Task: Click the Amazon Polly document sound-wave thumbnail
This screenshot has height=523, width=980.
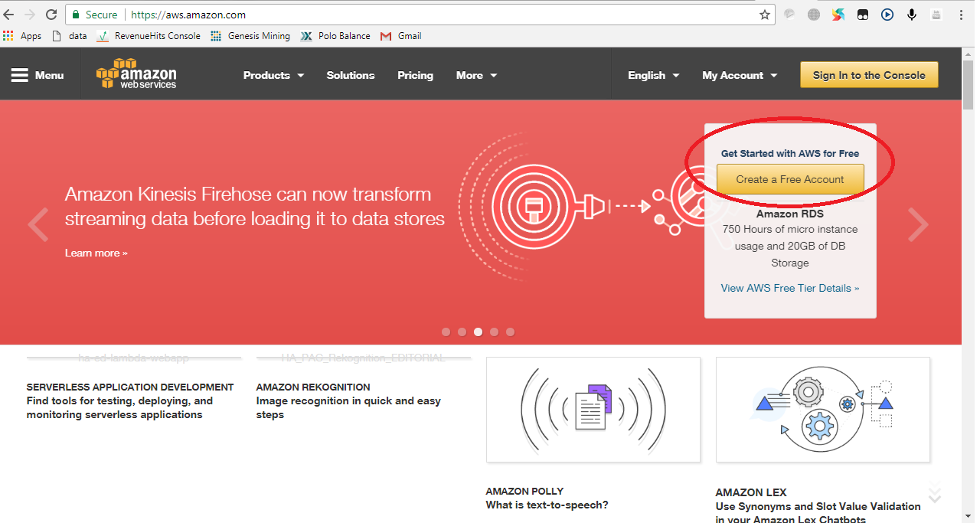Action: pyautogui.click(x=593, y=410)
